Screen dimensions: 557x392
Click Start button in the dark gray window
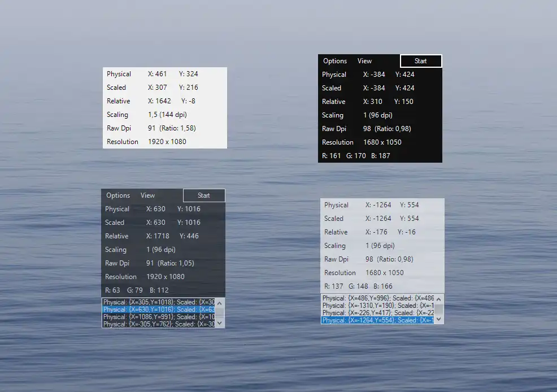(x=204, y=195)
